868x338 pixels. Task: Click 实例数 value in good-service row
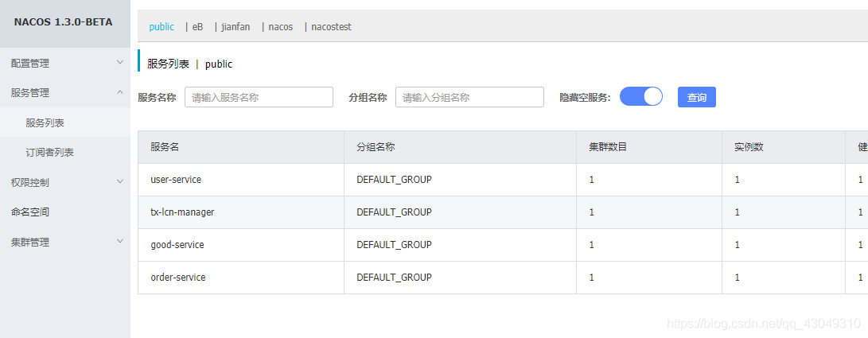738,245
